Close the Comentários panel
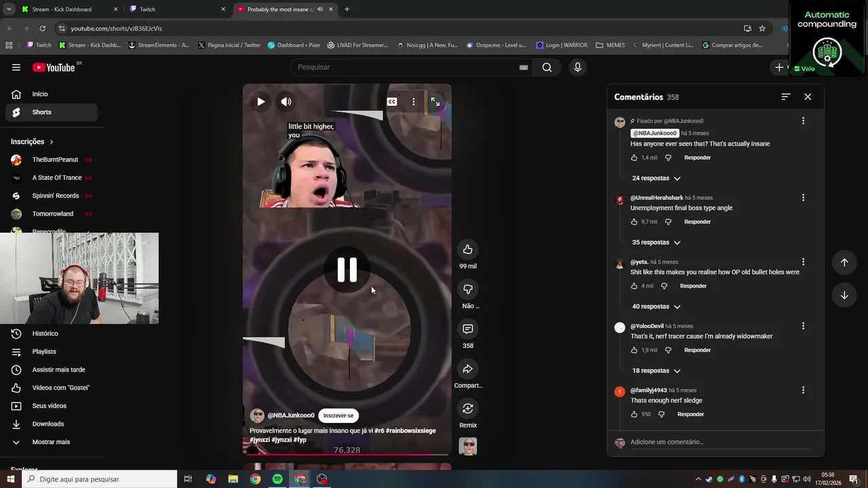This screenshot has width=868, height=488. pos(808,97)
